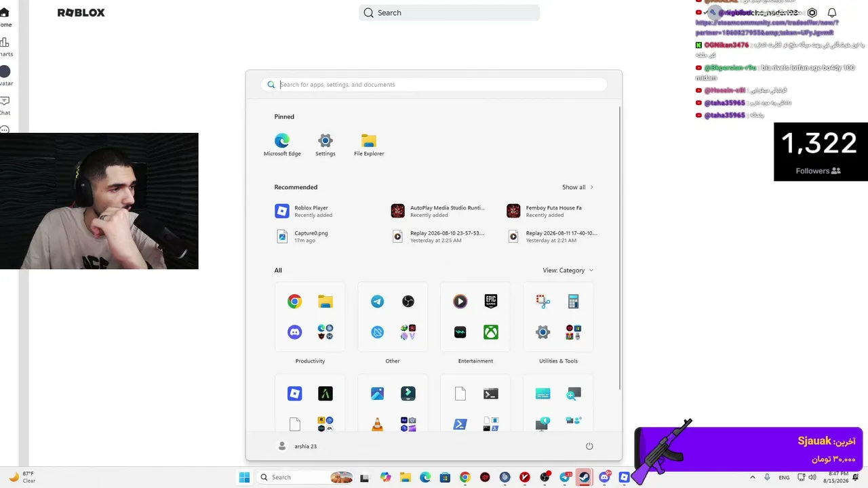
Task: Click the Start menu scrollbar
Action: pos(620,247)
